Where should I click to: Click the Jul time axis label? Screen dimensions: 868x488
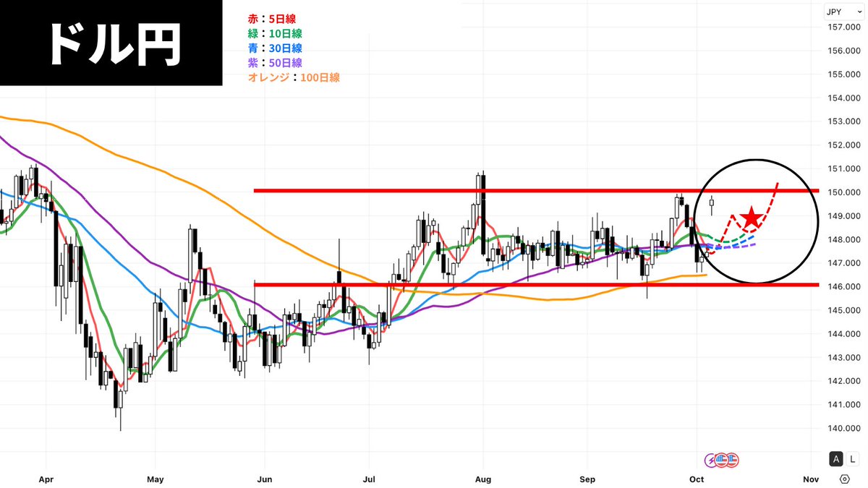(370, 479)
